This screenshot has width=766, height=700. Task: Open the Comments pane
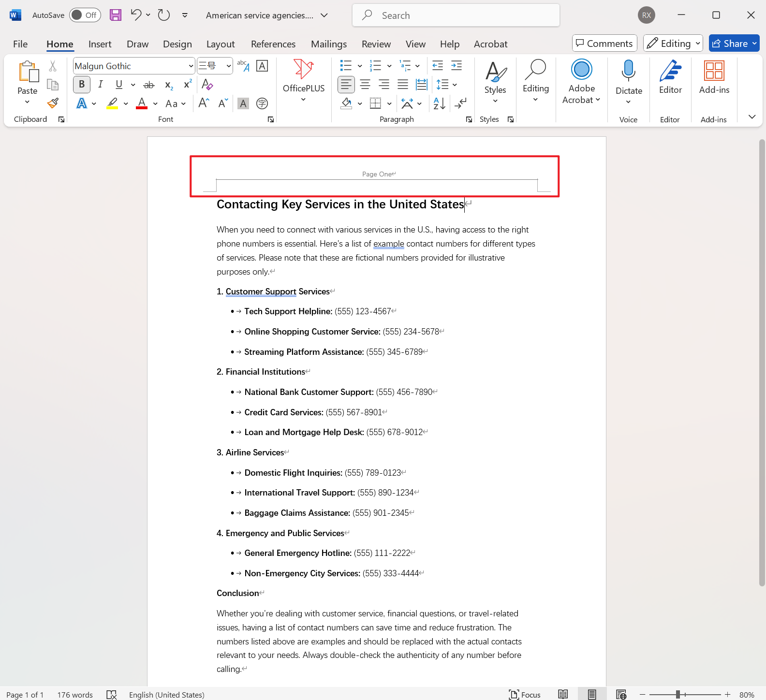(x=604, y=44)
